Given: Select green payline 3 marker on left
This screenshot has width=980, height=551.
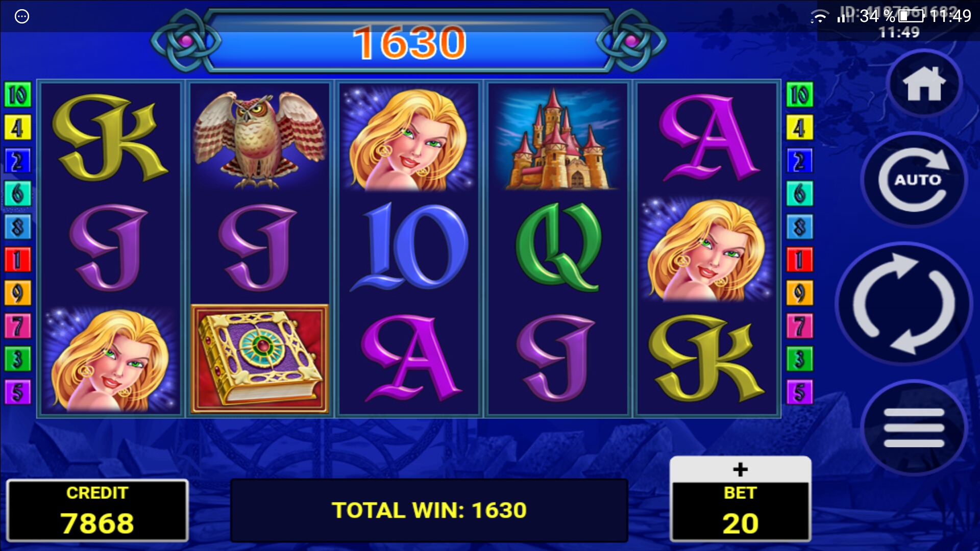Looking at the screenshot, I should tap(18, 359).
